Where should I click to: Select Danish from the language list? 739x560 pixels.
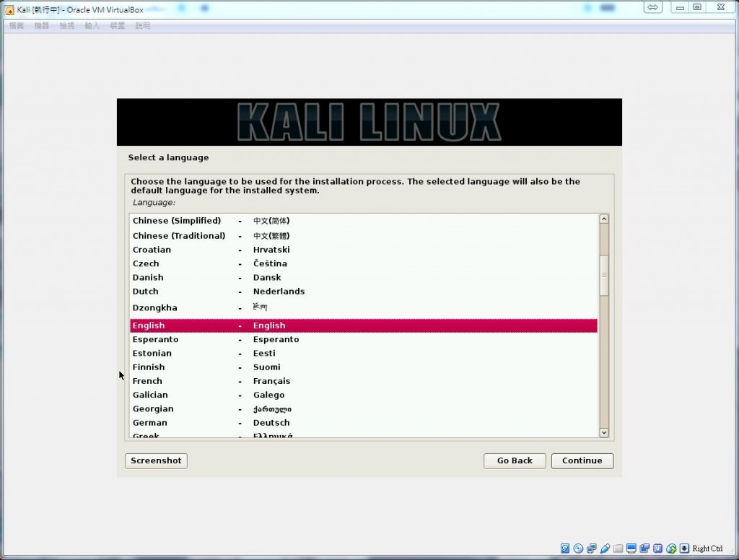(364, 277)
